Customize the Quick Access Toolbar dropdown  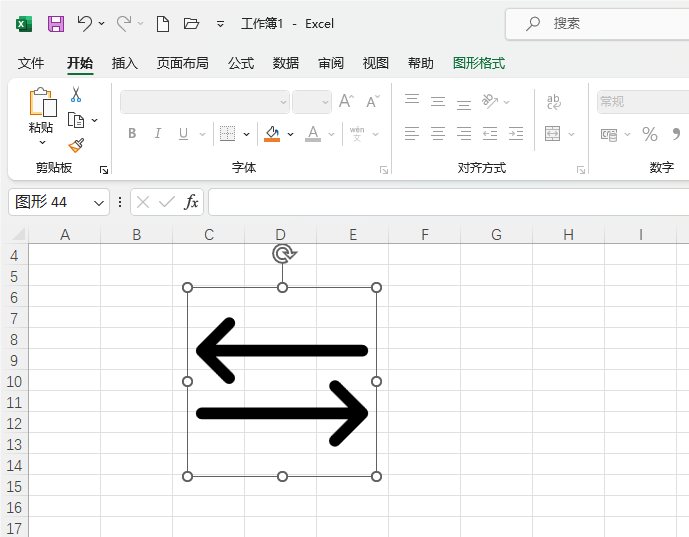click(221, 24)
